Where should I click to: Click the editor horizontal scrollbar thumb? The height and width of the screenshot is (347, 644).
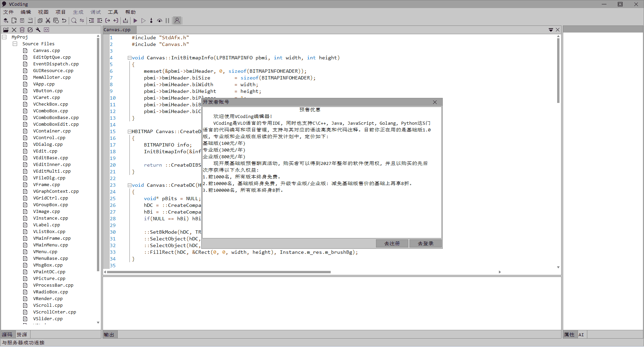click(219, 272)
